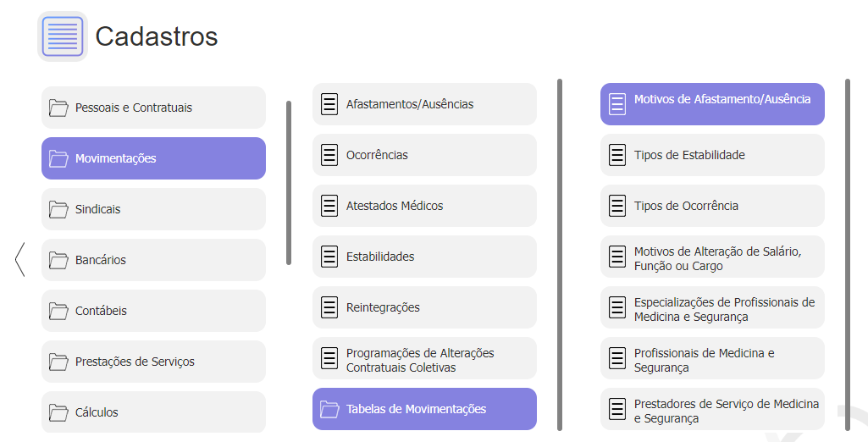Open Profissionais de Medicina e Segurança
Viewport: 868px width, 442px height.
712,358
